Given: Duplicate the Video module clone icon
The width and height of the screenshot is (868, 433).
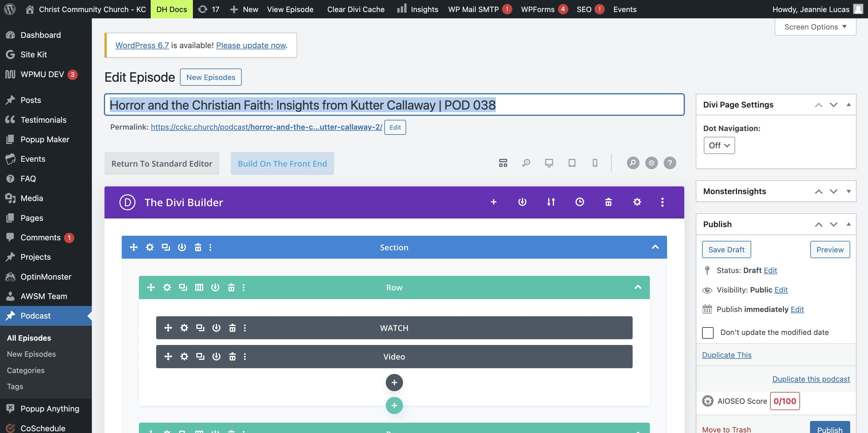Looking at the screenshot, I should tap(200, 356).
